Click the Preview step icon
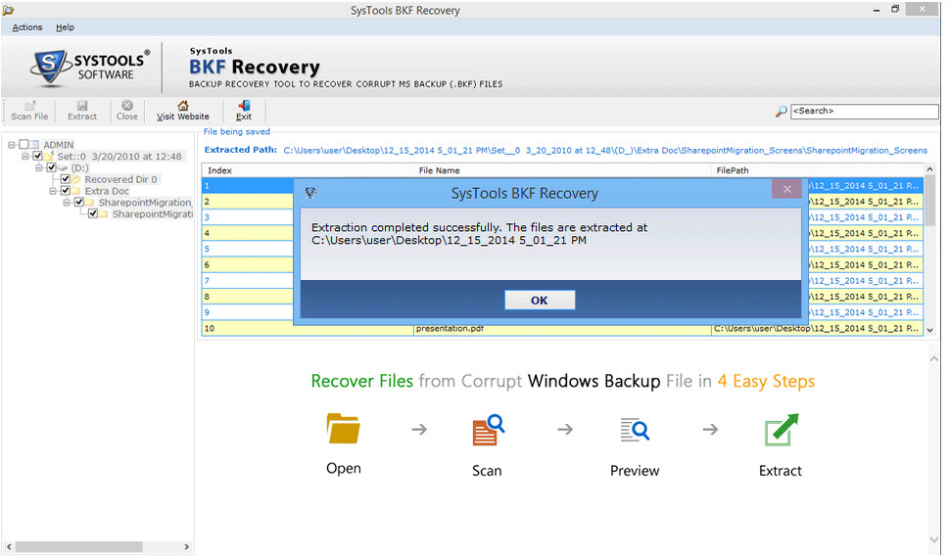 click(635, 430)
